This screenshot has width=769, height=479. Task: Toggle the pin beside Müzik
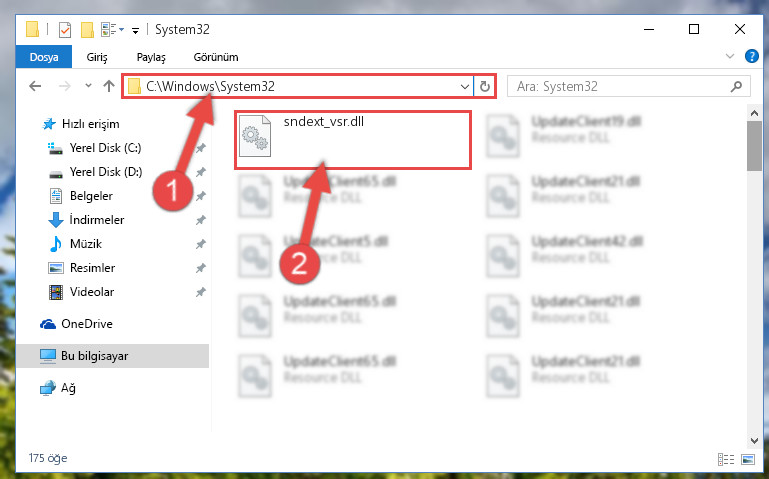(x=201, y=244)
